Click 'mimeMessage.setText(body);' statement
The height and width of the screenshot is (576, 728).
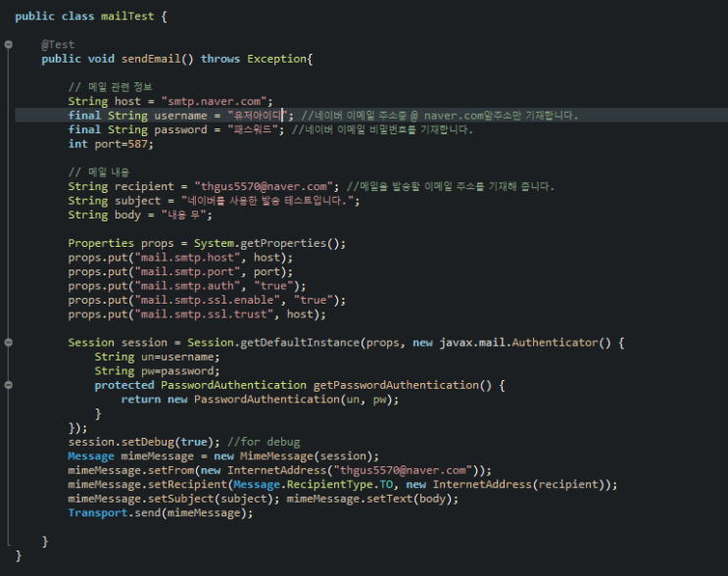[x=372, y=499]
